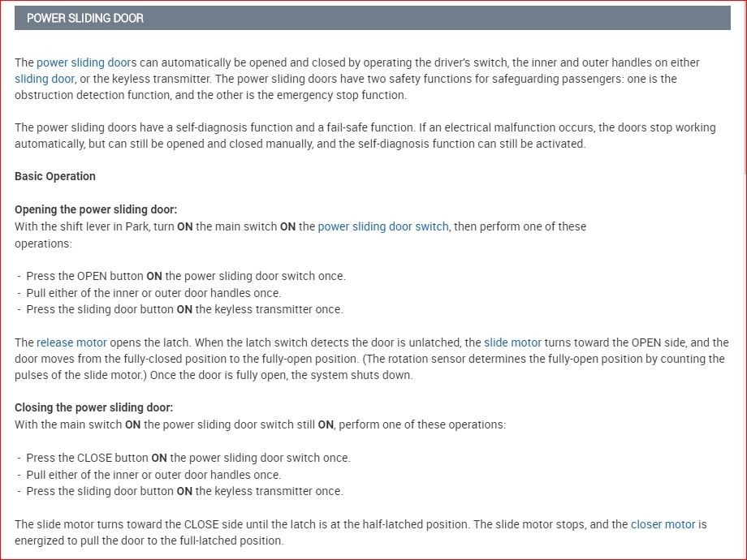
Task: Select the "Basic Operation" heading
Action: (55, 176)
